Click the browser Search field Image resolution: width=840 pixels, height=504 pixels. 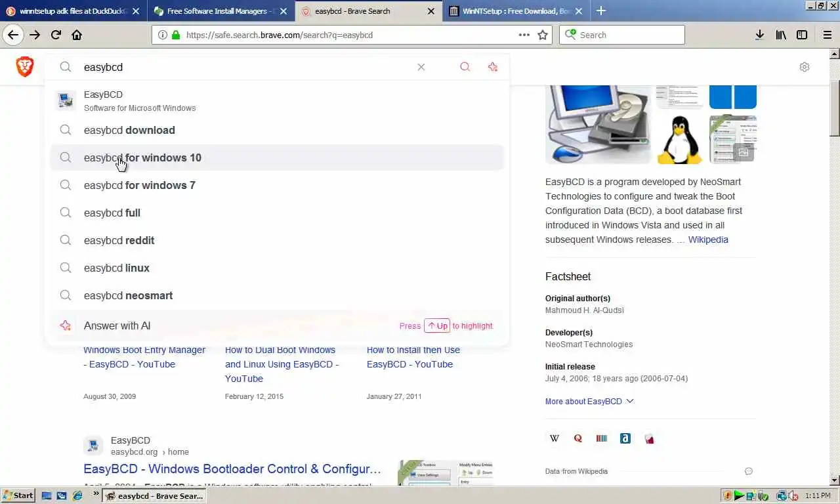pos(622,35)
